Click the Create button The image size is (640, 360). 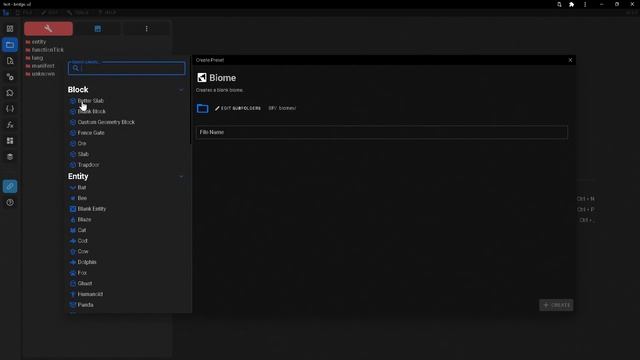[x=556, y=305]
